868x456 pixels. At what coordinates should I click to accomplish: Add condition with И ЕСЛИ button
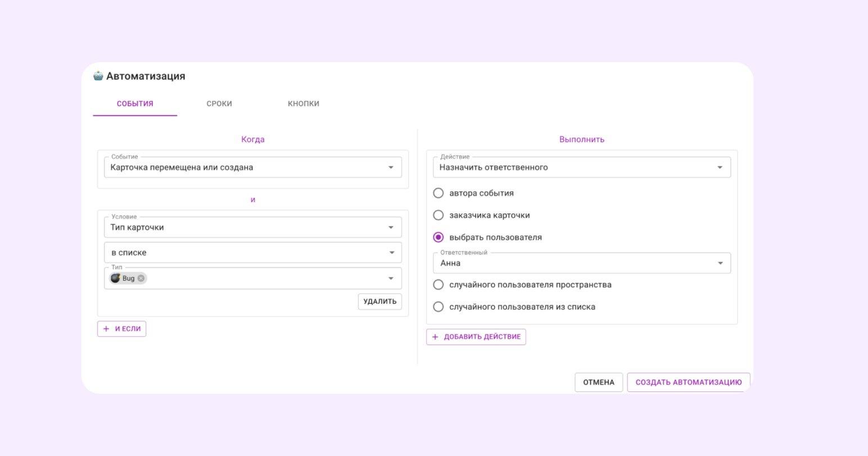point(122,329)
